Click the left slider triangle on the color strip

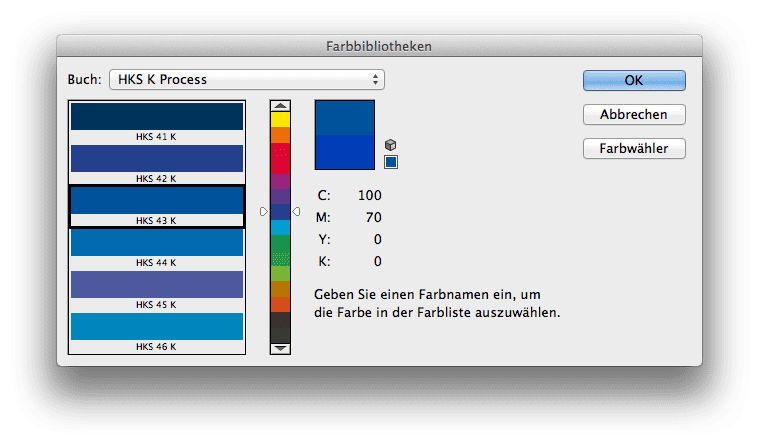(263, 212)
